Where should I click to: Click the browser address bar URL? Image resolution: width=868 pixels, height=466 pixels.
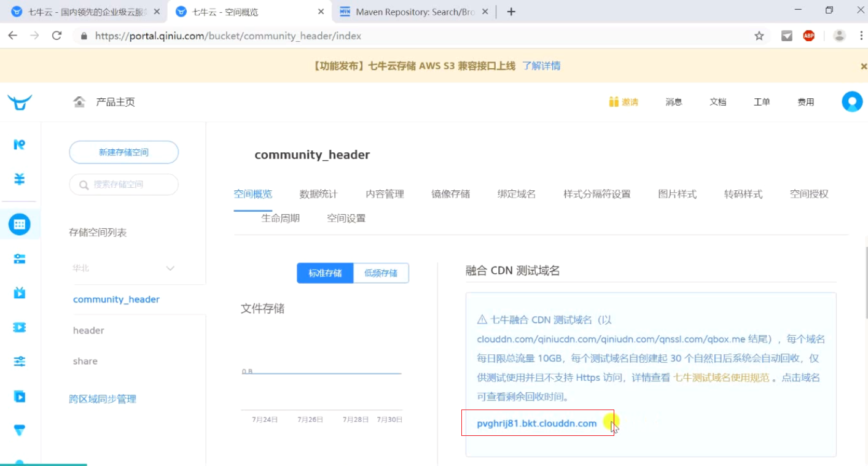click(228, 36)
